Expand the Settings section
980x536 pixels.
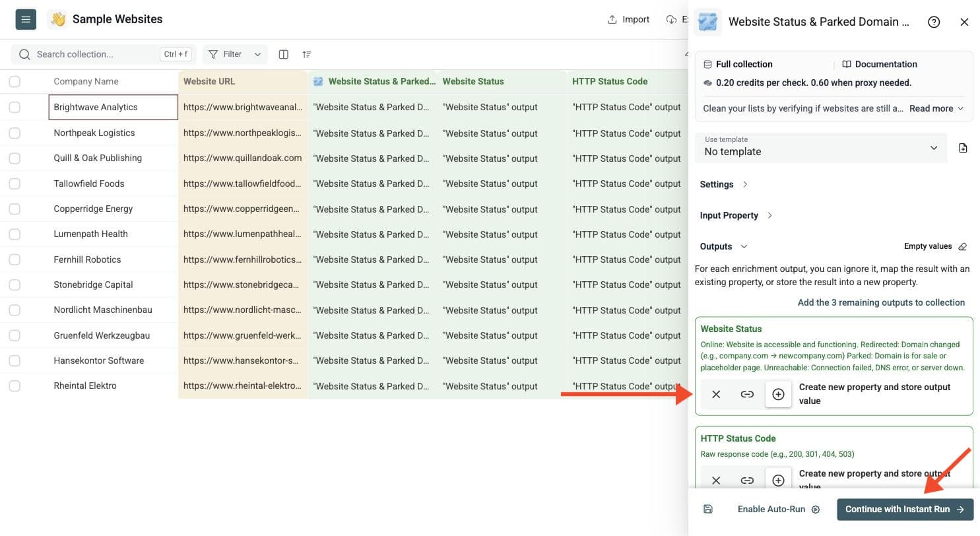point(724,184)
